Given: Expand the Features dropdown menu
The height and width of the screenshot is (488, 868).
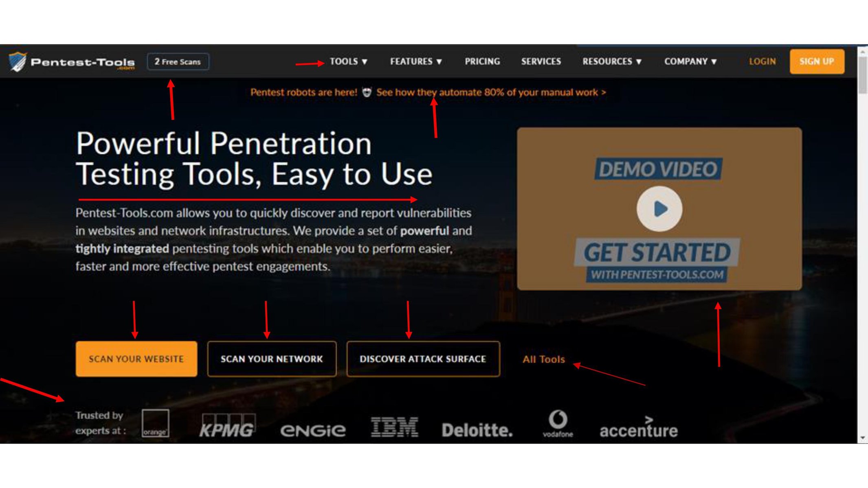Looking at the screenshot, I should [416, 61].
